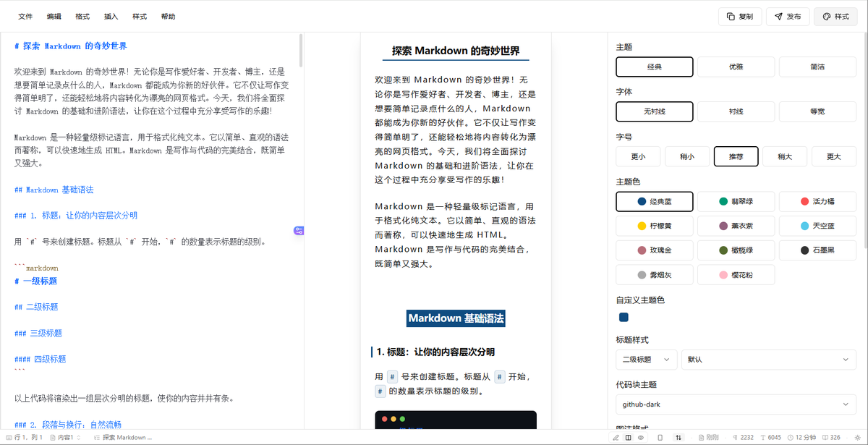Choose the 衬线 serif font option
Screen dimensions: 868x445
click(736, 111)
